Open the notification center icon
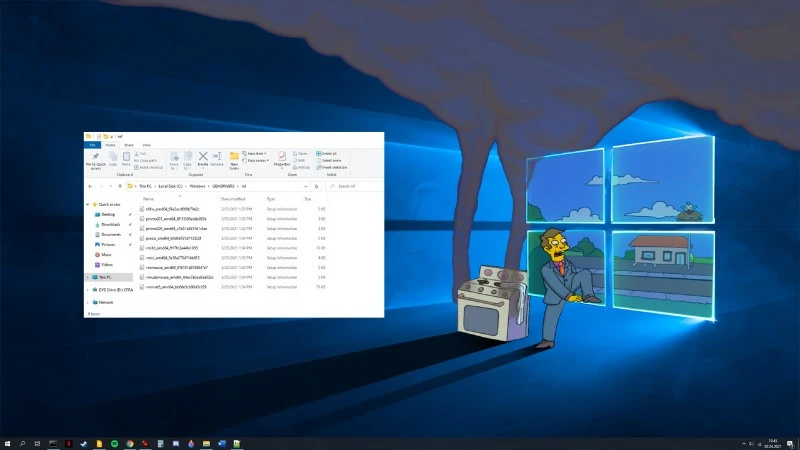Screen dimensions: 800x450 (x=790, y=444)
